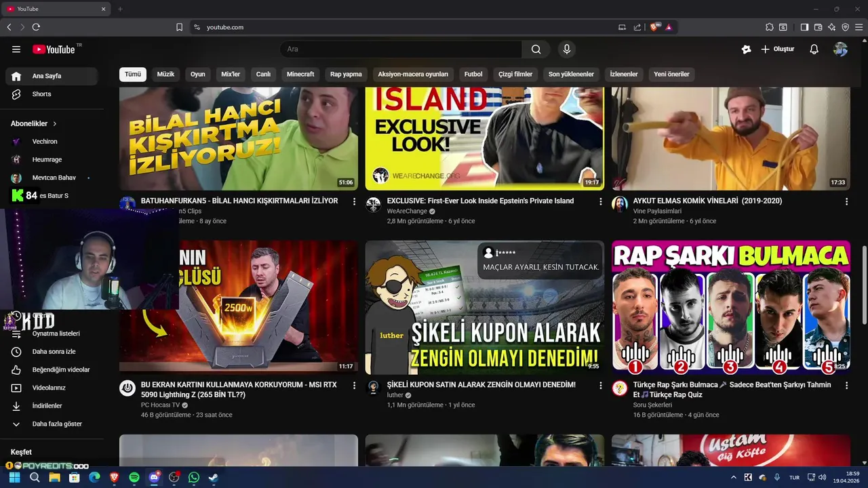Select the Mix'ler filter chip
The image size is (868, 488).
(231, 75)
